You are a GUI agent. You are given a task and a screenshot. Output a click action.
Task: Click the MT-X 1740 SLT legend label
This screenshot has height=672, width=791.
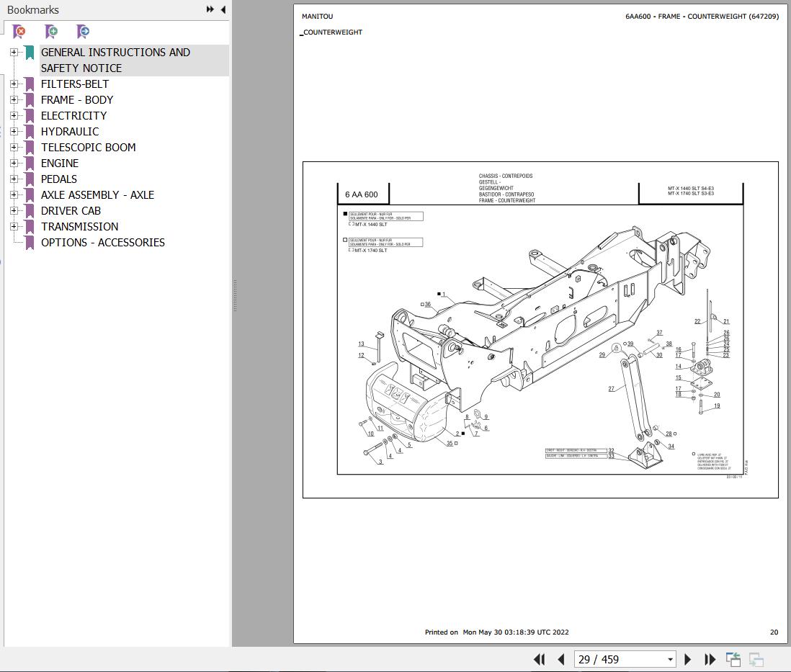(371, 250)
